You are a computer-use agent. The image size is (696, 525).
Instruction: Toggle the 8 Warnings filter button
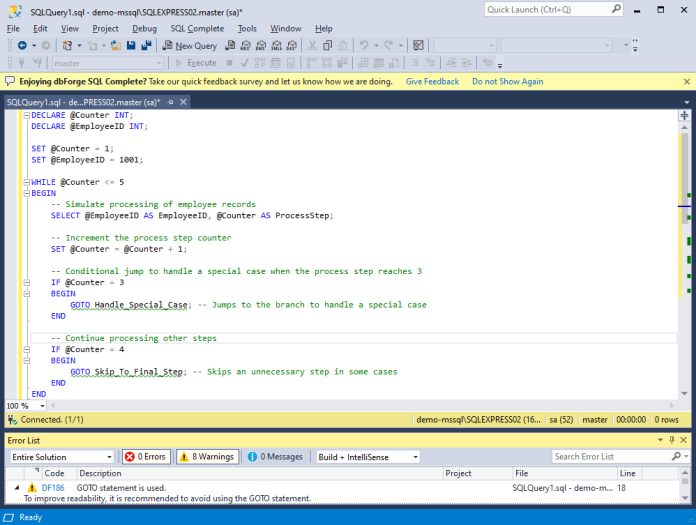pyautogui.click(x=208, y=457)
